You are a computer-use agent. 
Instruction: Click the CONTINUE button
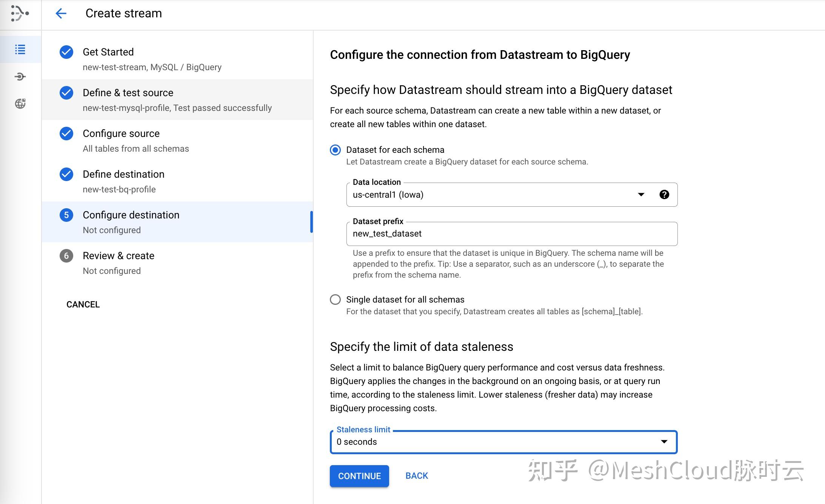coord(359,476)
